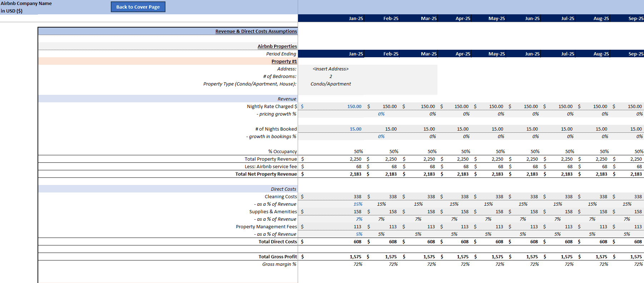Click the Total Net Property Revenue label
Image resolution: width=644 pixels, height=283 pixels.
tap(266, 174)
